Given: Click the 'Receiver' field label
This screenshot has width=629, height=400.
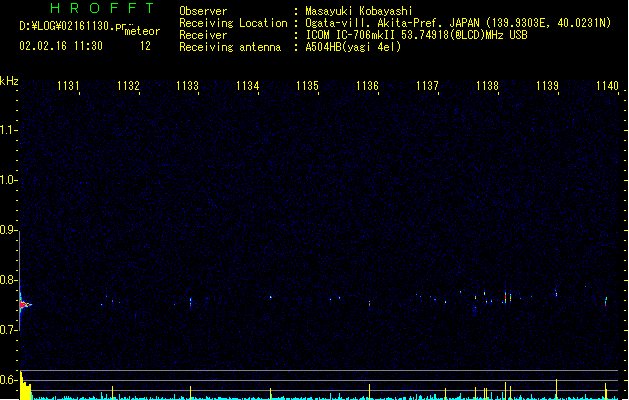Looking at the screenshot, I should [x=203, y=35].
